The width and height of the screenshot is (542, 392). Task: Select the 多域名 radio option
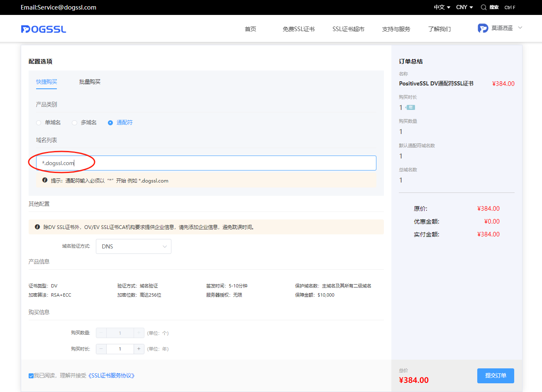(74, 123)
